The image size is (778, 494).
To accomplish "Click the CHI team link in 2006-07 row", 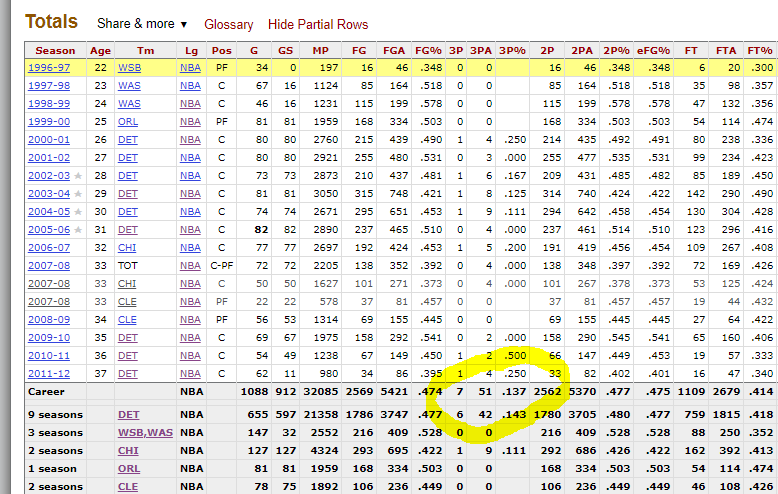I will click(127, 248).
